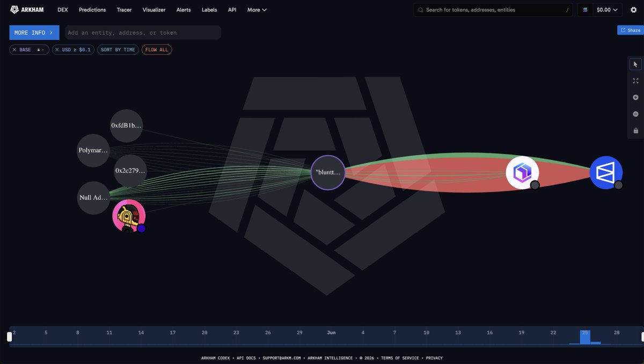This screenshot has height=364, width=644.
Task: Open the Labels section
Action: [x=209, y=10]
